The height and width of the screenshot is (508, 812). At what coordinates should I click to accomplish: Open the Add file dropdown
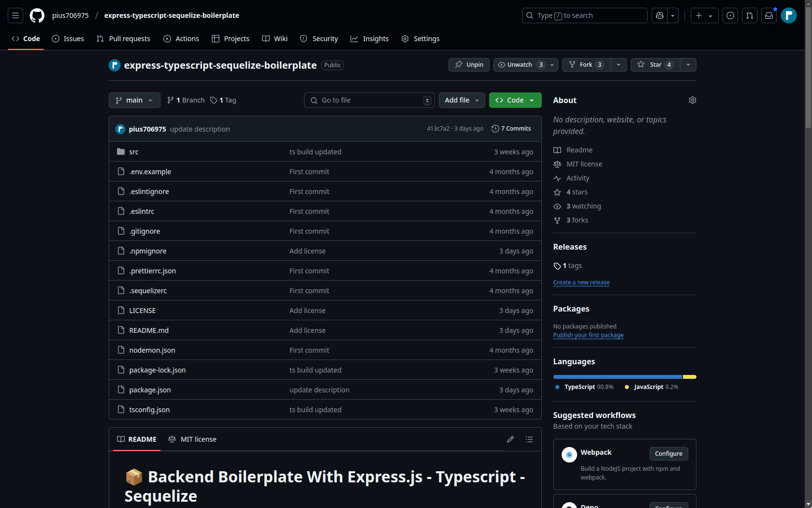(x=462, y=100)
